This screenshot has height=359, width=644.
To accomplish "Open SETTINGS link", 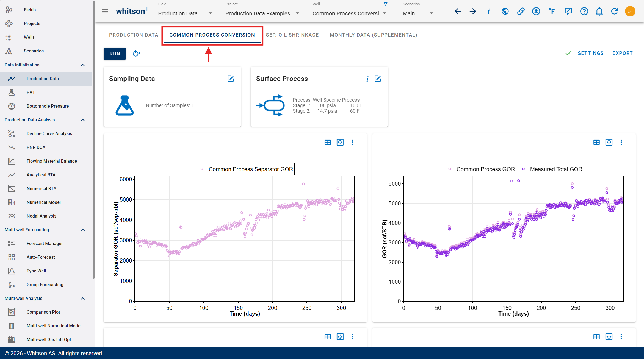I will click(x=590, y=53).
